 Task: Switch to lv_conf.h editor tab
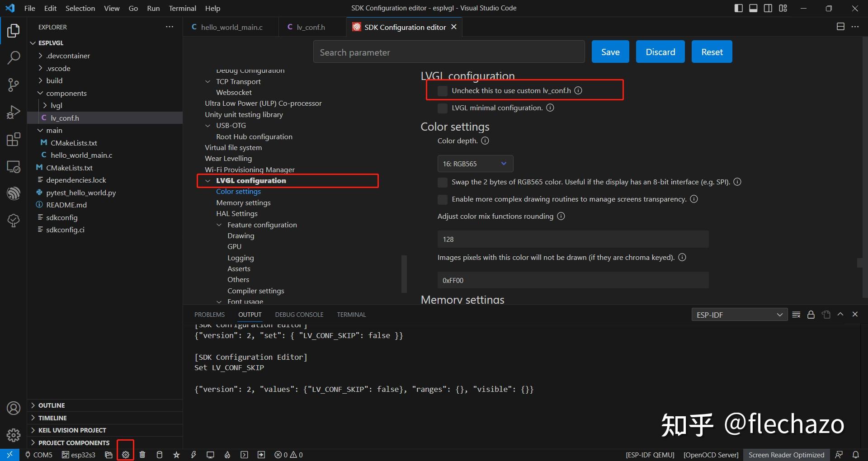(312, 27)
